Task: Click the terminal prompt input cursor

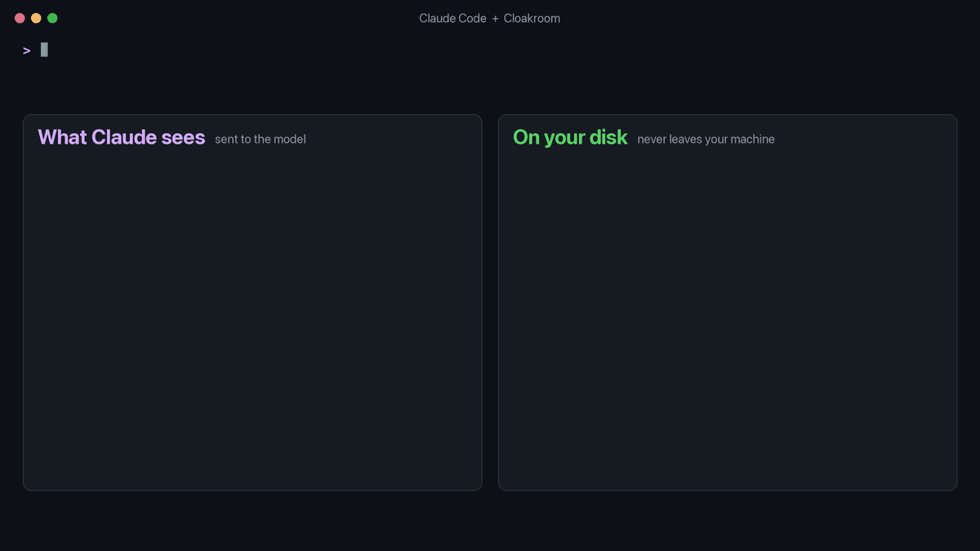Action: pos(44,50)
